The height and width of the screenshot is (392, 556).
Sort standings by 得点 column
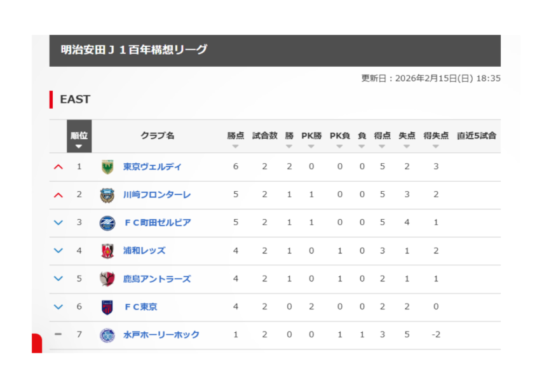pyautogui.click(x=383, y=139)
